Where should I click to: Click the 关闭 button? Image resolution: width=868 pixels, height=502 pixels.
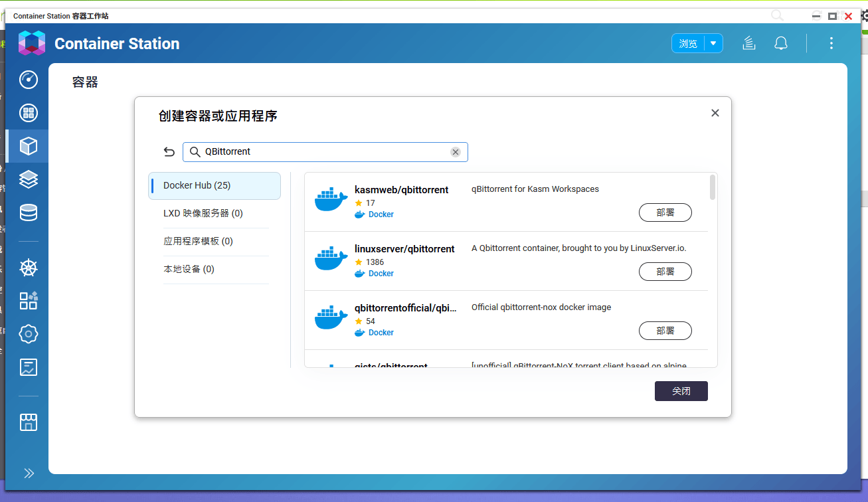(681, 391)
